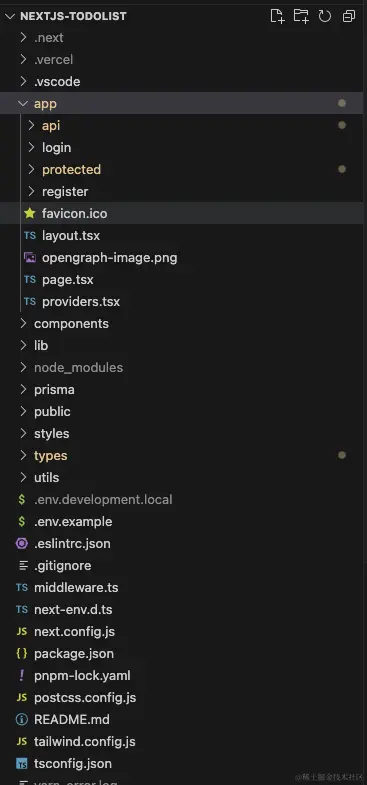Click the star icon beside favicon.ico

point(30,213)
